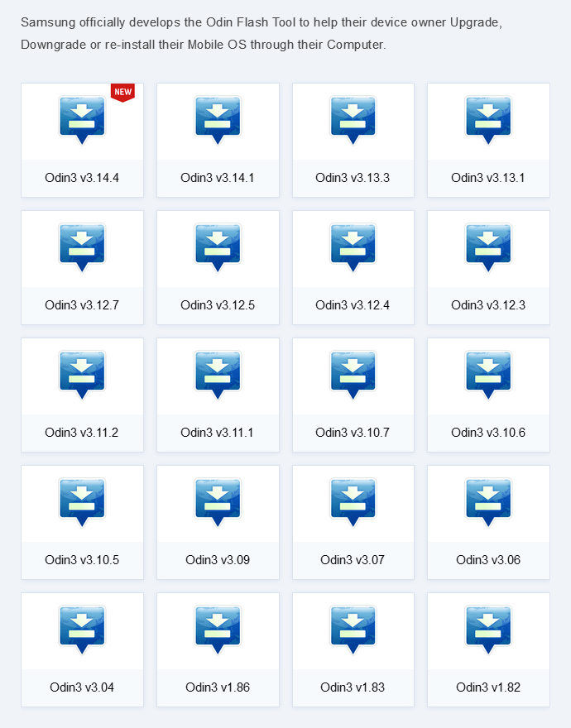Go to the Odin3 v1.86 label
This screenshot has height=728, width=571.
[218, 687]
